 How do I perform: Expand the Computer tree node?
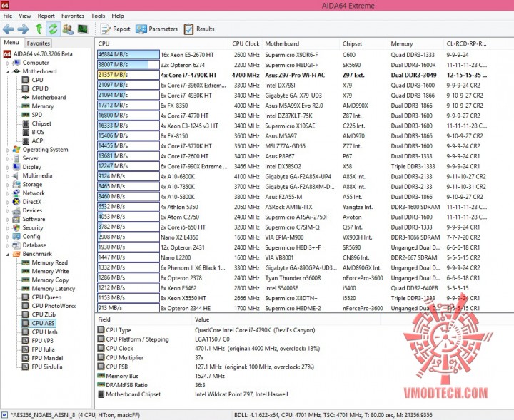8,63
